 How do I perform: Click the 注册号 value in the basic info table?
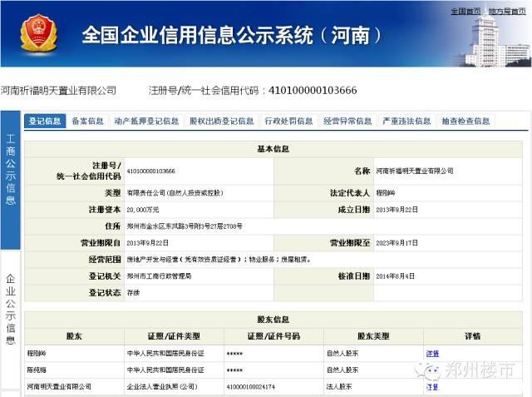click(151, 171)
